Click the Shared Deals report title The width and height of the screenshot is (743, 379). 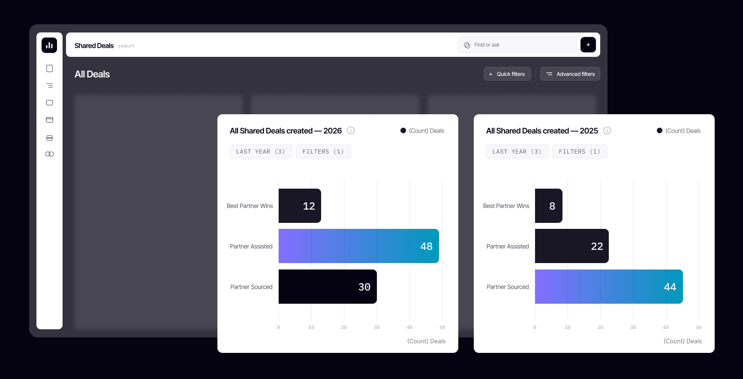(x=94, y=45)
